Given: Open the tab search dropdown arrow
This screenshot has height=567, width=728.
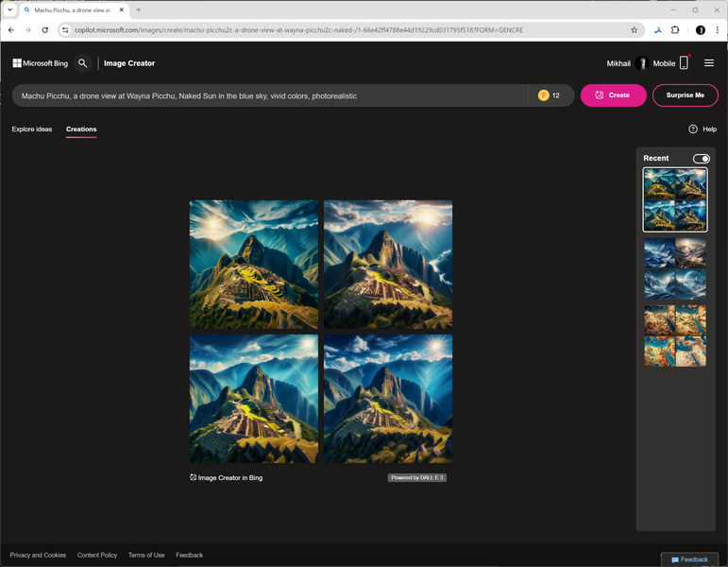Looking at the screenshot, I should click(x=9, y=9).
